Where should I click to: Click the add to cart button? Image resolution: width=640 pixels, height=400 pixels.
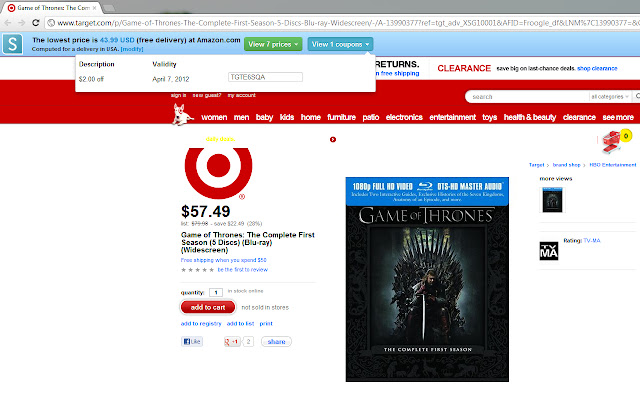tap(208, 307)
